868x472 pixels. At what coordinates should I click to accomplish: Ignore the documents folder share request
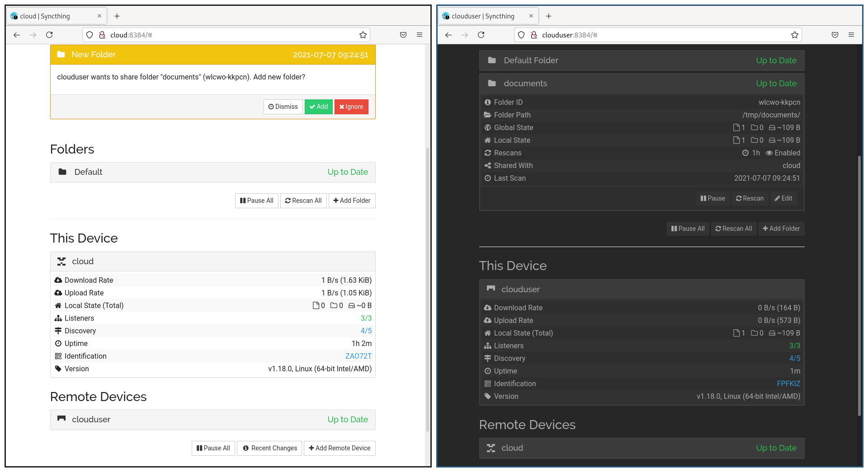pos(351,107)
